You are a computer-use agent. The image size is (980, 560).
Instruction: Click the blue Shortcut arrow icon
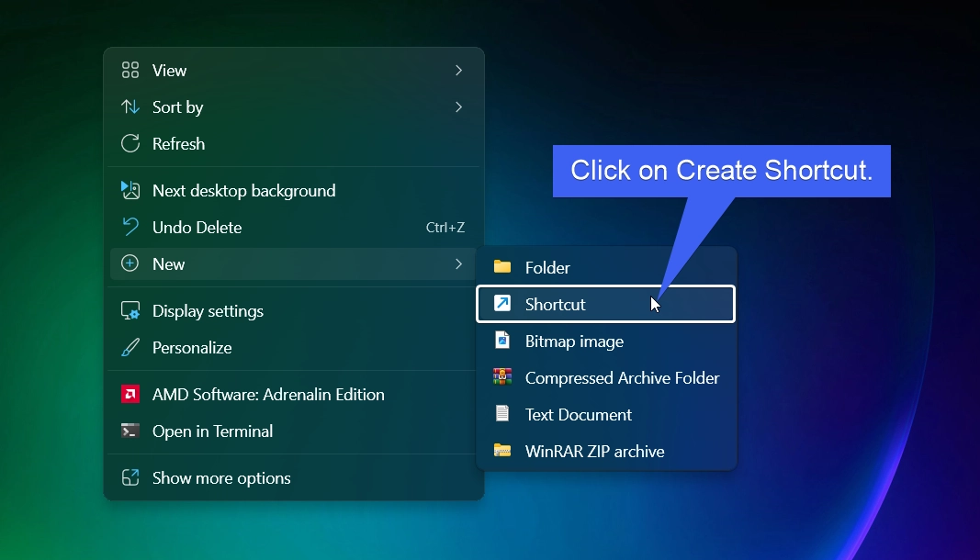click(502, 303)
